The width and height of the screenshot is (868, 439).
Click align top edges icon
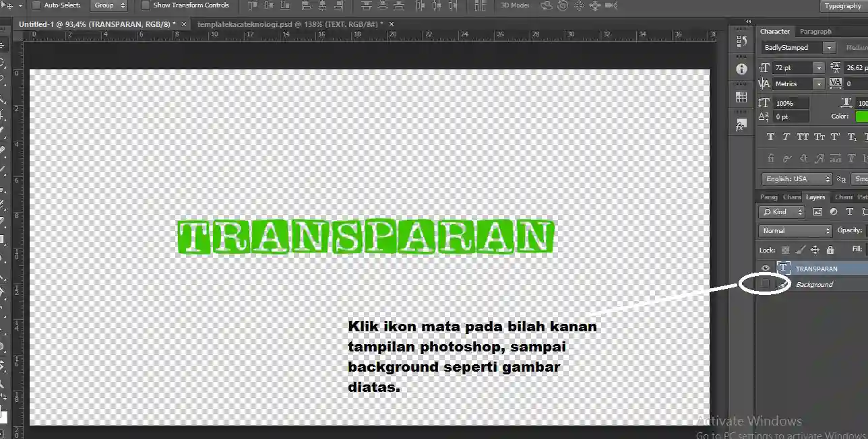253,5
